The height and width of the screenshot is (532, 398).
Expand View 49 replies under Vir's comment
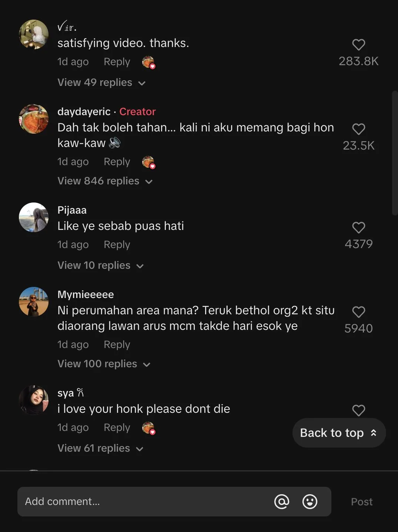94,82
